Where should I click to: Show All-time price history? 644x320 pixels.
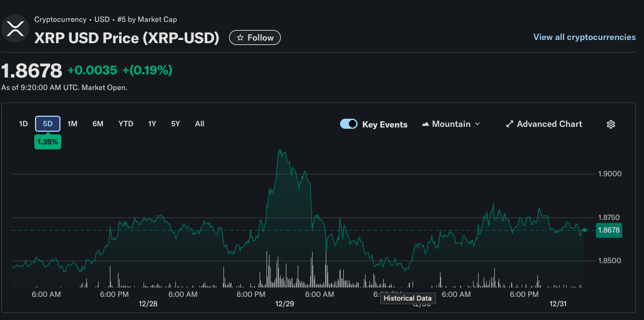(x=200, y=124)
